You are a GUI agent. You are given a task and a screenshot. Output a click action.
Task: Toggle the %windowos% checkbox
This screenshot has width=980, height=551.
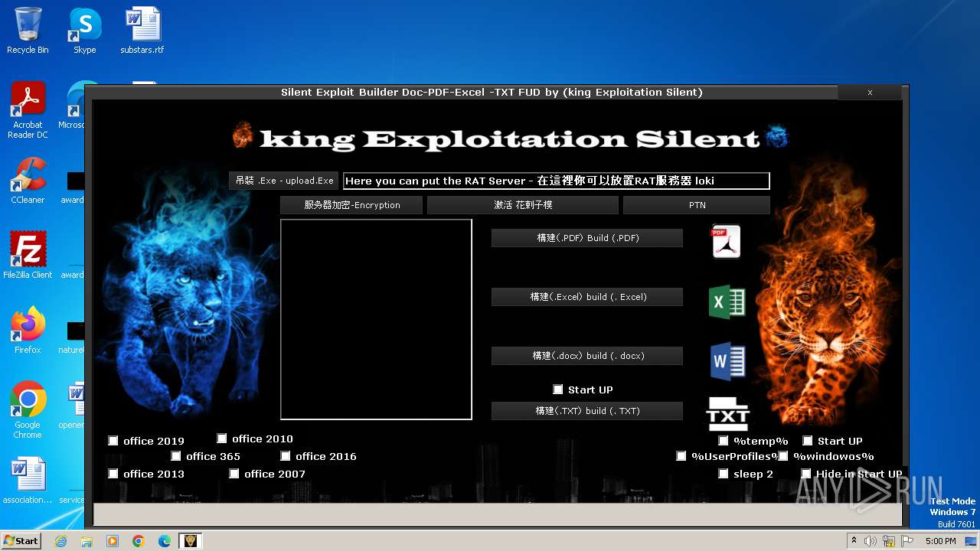pos(783,456)
